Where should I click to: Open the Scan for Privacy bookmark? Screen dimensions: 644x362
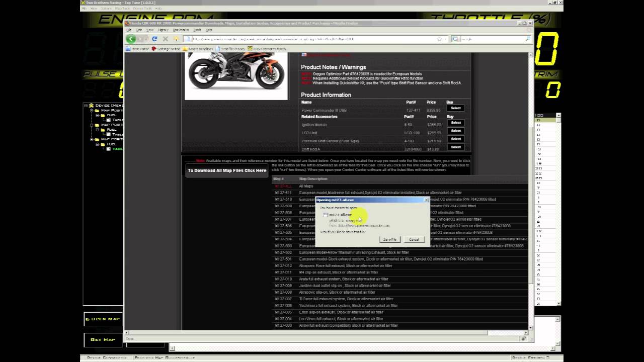pos(230,49)
